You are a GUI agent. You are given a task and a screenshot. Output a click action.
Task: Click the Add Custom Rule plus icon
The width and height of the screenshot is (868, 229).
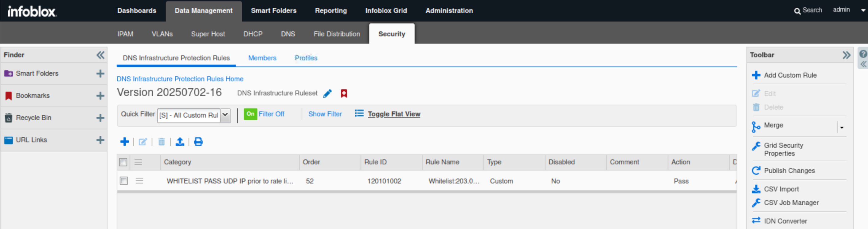pos(756,75)
